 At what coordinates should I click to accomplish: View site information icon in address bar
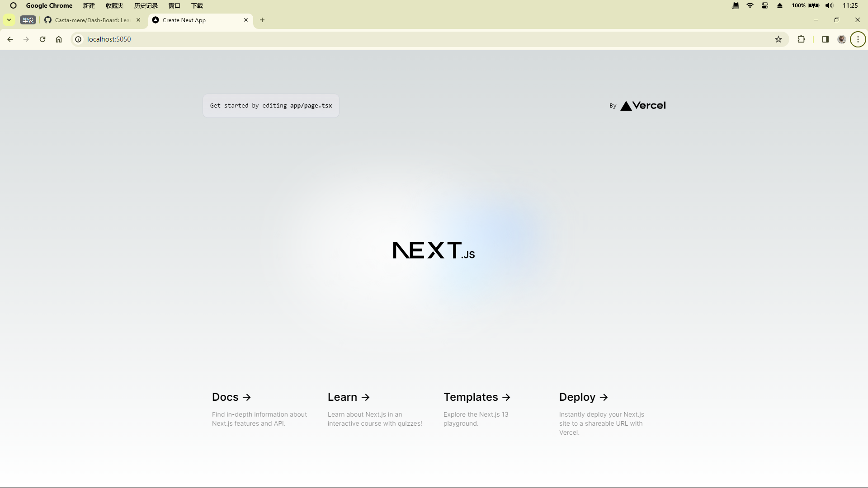[78, 39]
